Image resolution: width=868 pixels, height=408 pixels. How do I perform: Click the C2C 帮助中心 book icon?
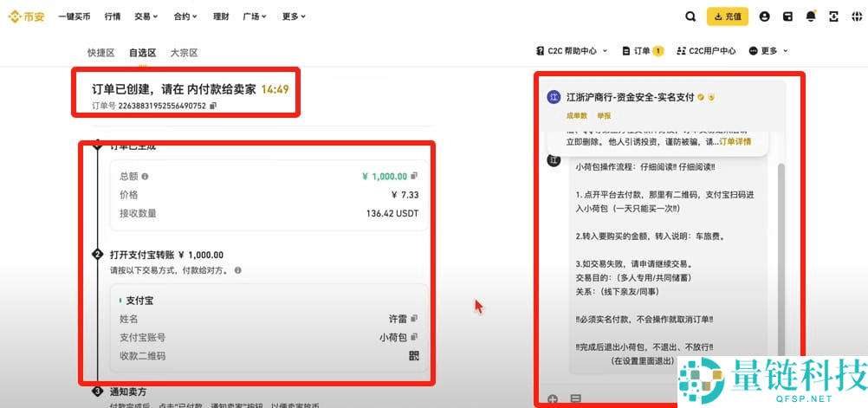tap(540, 51)
